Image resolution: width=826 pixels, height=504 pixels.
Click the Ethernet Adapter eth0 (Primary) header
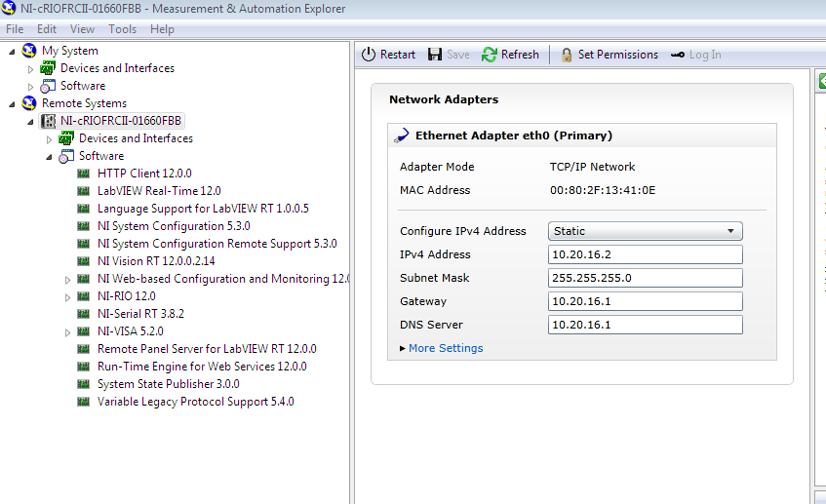pyautogui.click(x=514, y=136)
